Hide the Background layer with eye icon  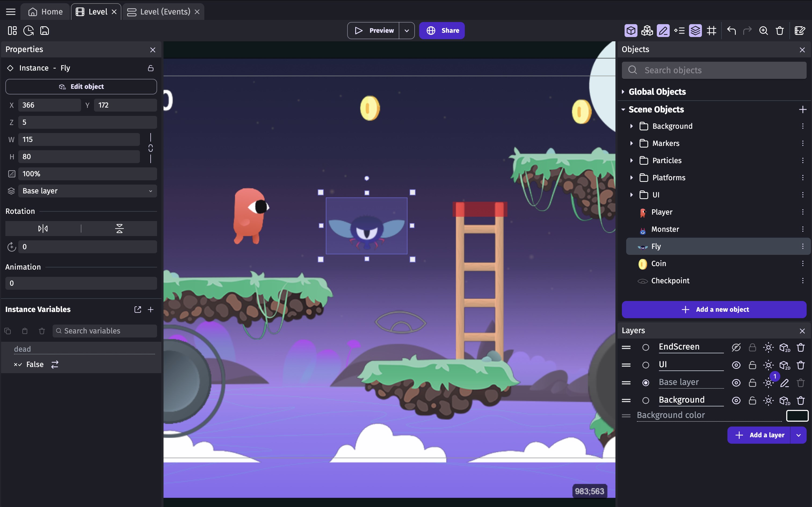pos(736,401)
